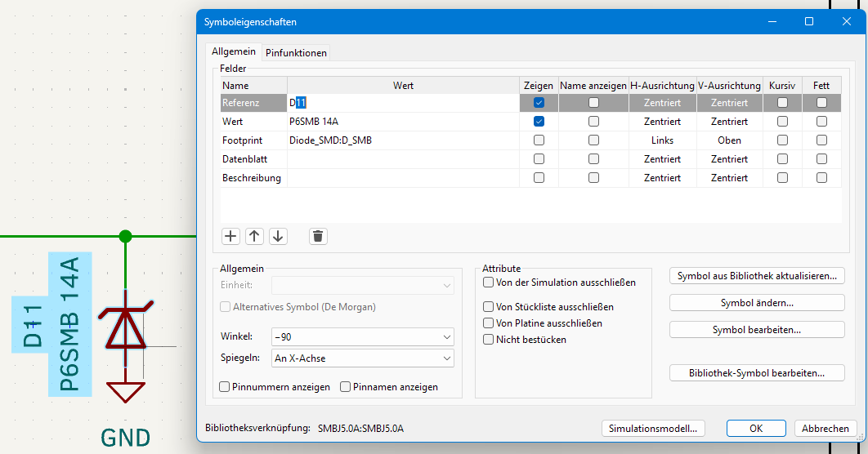Expand the Spiegeln dropdown
This screenshot has height=454, width=868.
tap(364, 358)
